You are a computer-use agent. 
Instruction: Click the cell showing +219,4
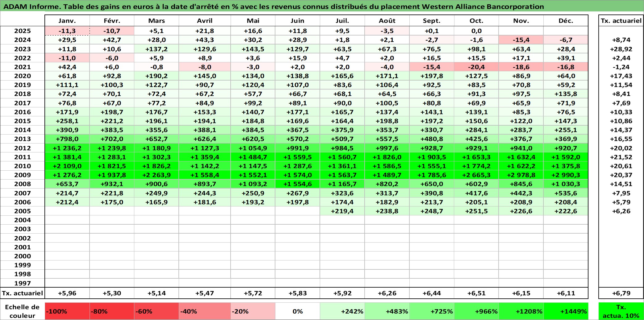[x=342, y=211]
